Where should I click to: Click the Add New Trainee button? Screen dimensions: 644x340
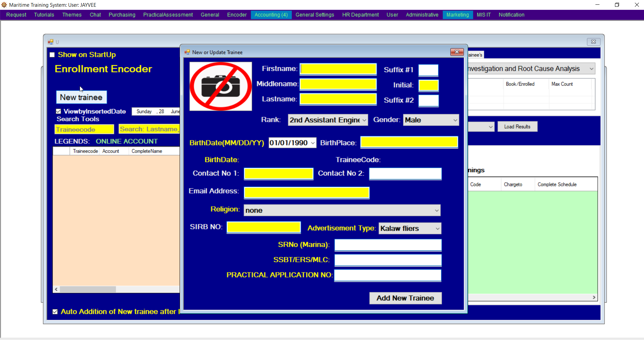point(405,298)
